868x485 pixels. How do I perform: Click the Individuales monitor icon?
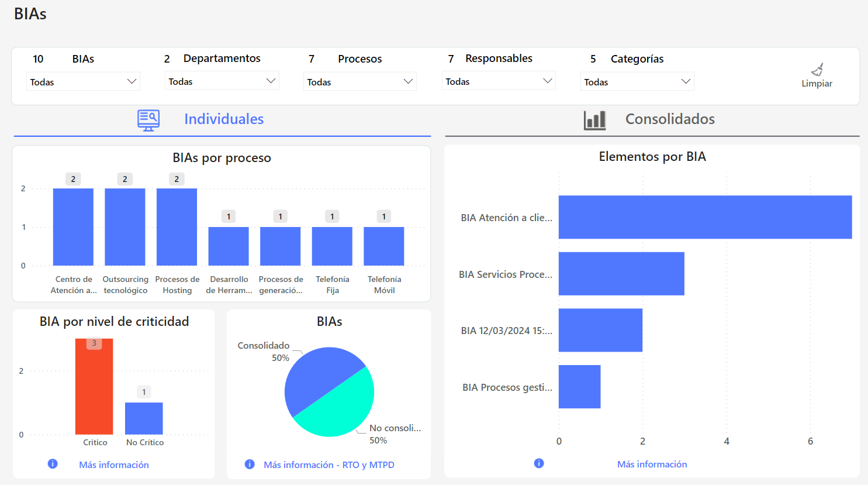148,120
